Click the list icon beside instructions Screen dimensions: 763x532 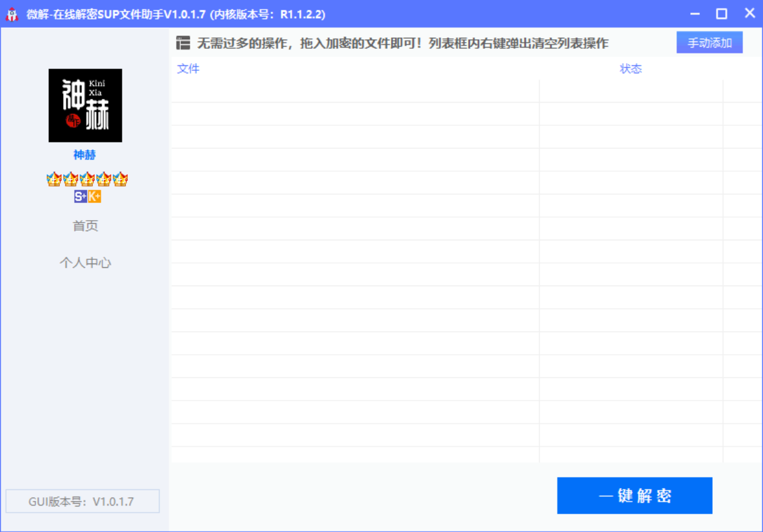click(x=183, y=43)
